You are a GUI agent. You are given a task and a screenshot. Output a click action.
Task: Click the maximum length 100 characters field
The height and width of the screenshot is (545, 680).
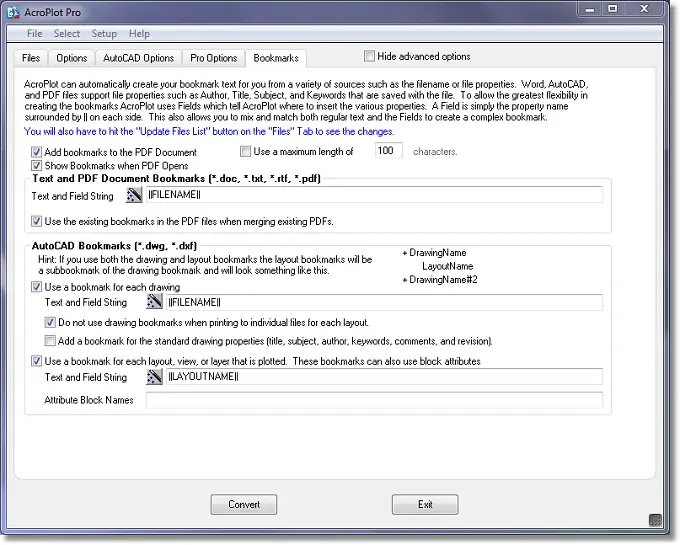[x=389, y=150]
